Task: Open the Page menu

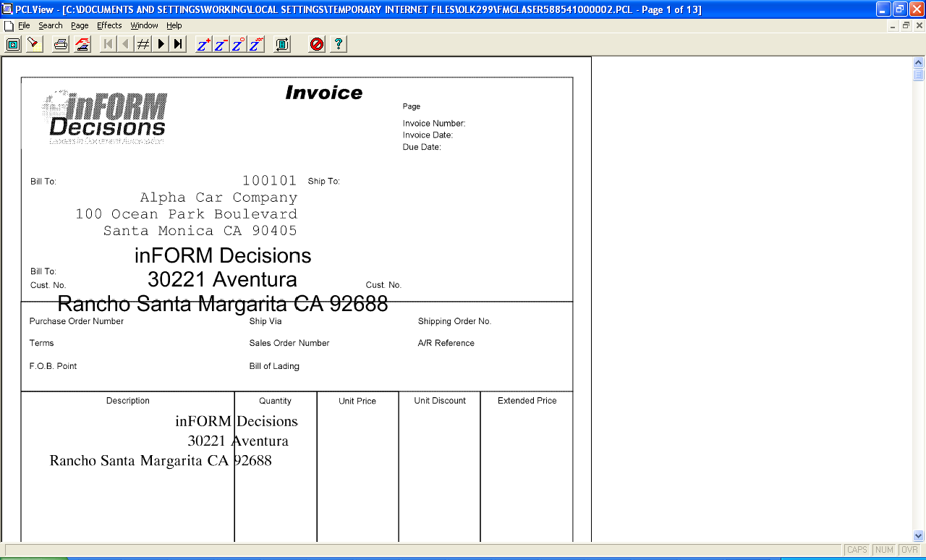Action: coord(80,25)
